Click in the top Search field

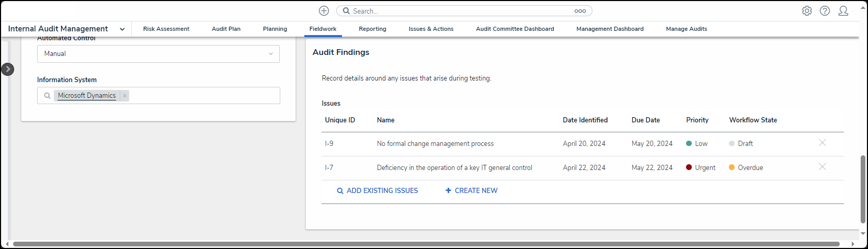(x=460, y=11)
